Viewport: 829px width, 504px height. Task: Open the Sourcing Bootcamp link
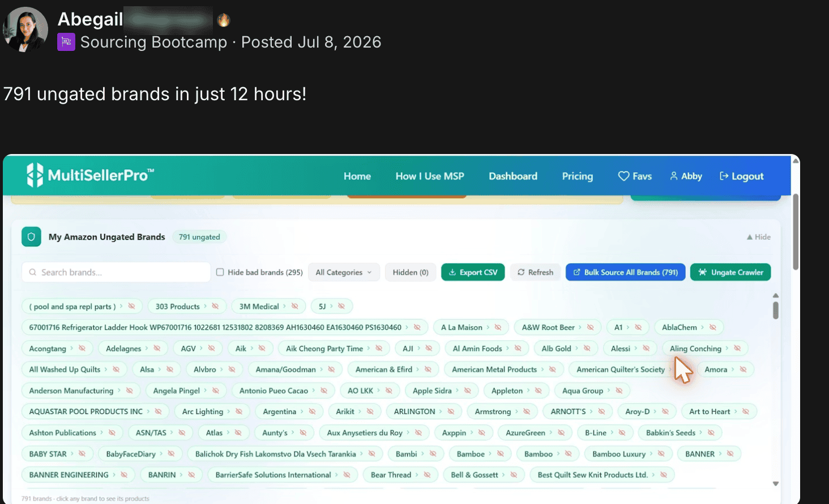pyautogui.click(x=153, y=42)
